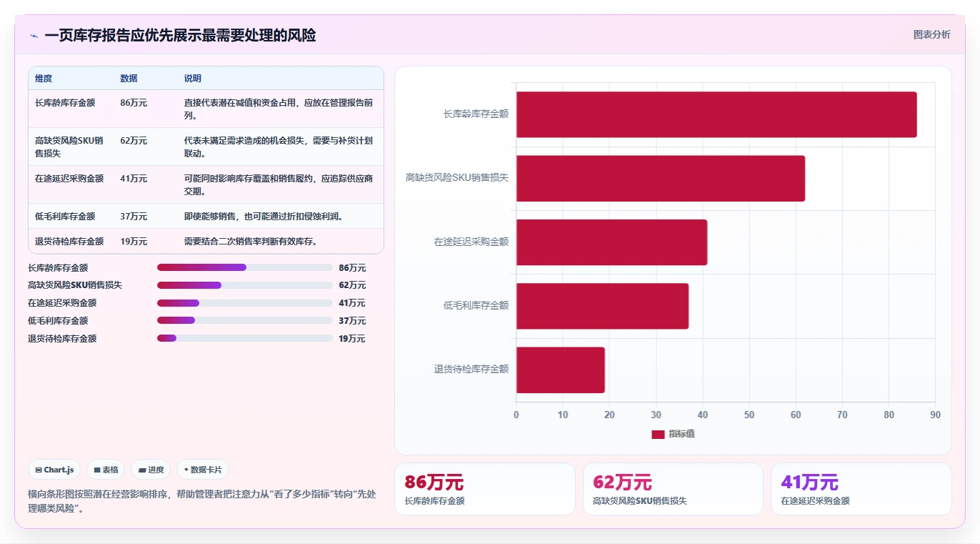The height and width of the screenshot is (544, 980).
Task: Click the page title 一页库存报告应优先展示最需要处理的风险
Action: (180, 36)
